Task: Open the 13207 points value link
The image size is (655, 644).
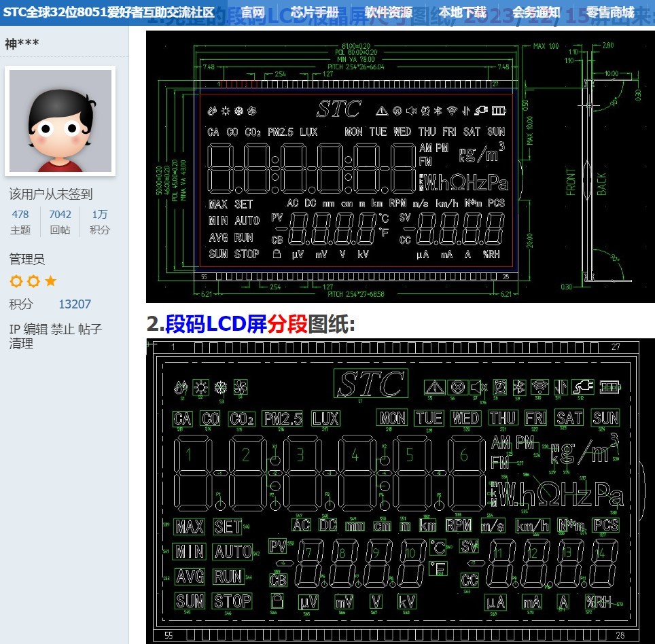Action: pos(74,304)
